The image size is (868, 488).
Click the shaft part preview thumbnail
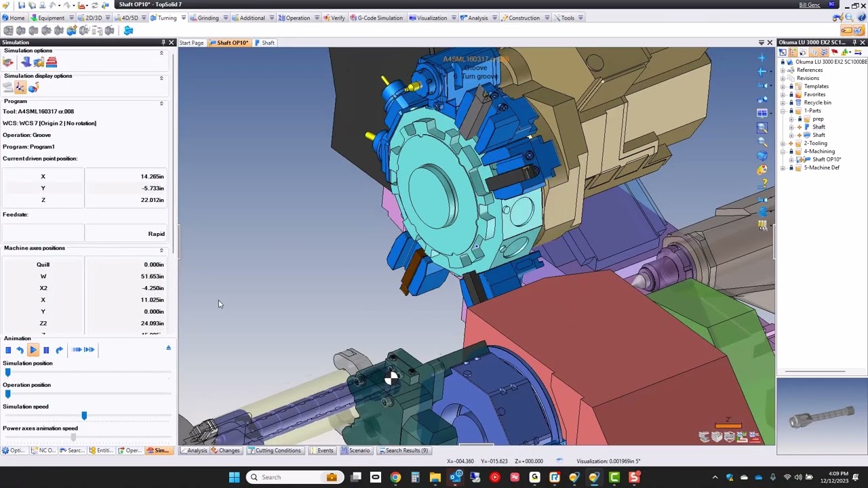coord(822,416)
